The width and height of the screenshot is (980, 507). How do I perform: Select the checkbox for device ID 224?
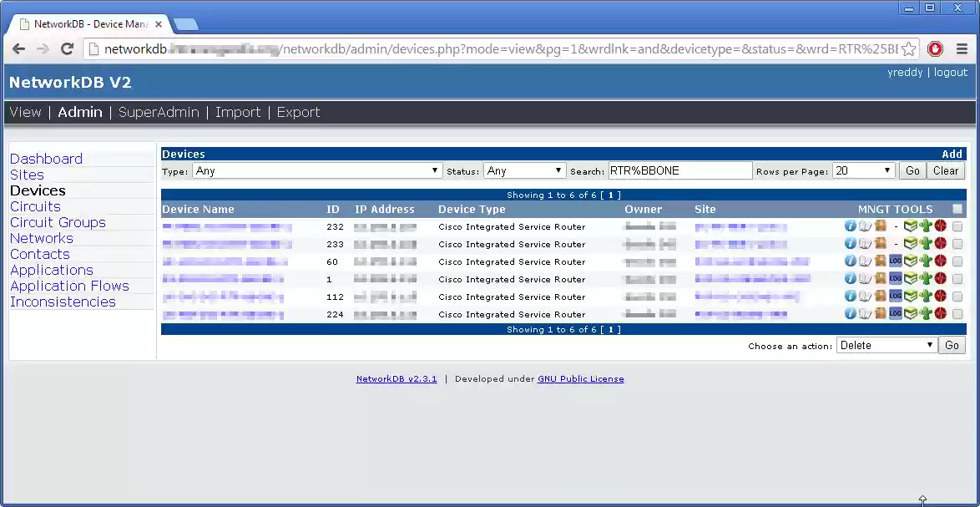(957, 314)
